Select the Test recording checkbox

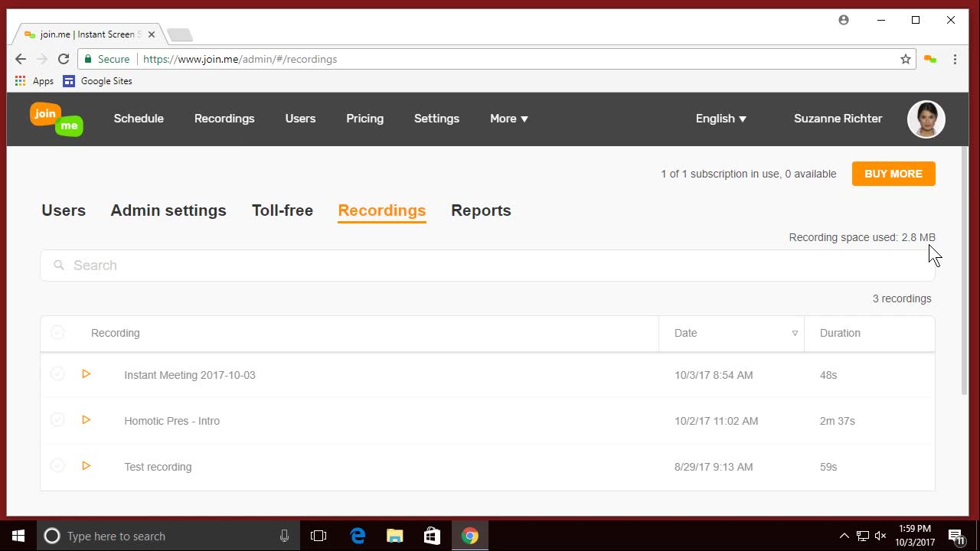tap(57, 465)
